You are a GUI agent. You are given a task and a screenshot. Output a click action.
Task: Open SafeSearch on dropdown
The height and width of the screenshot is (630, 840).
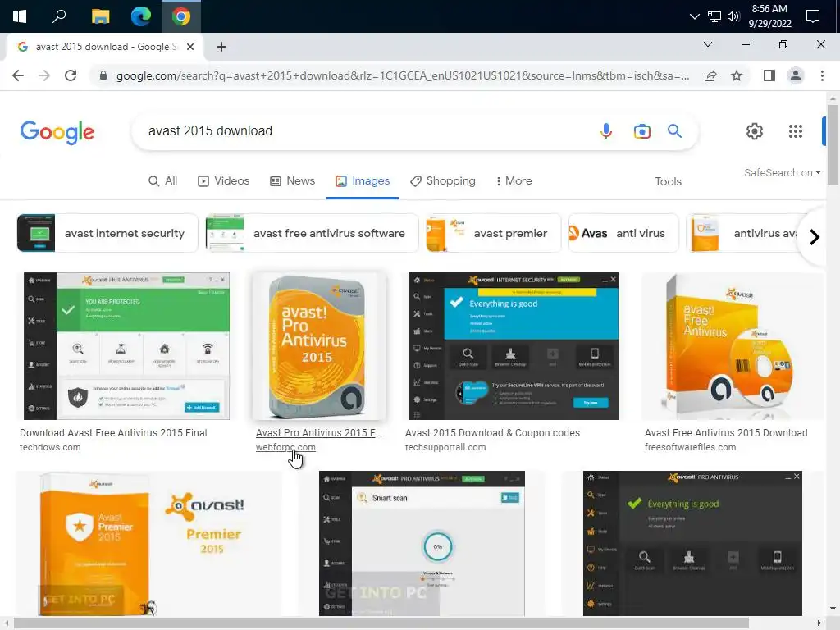[x=782, y=172]
